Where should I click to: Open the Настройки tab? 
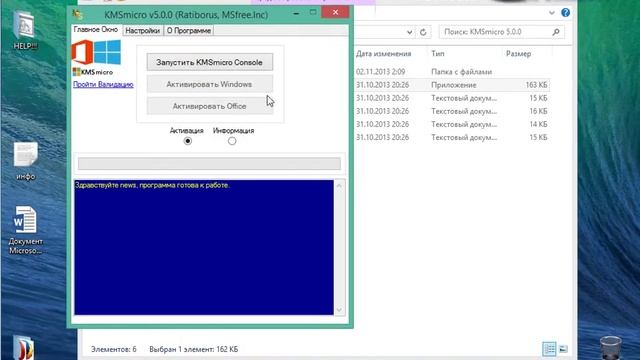click(x=142, y=31)
